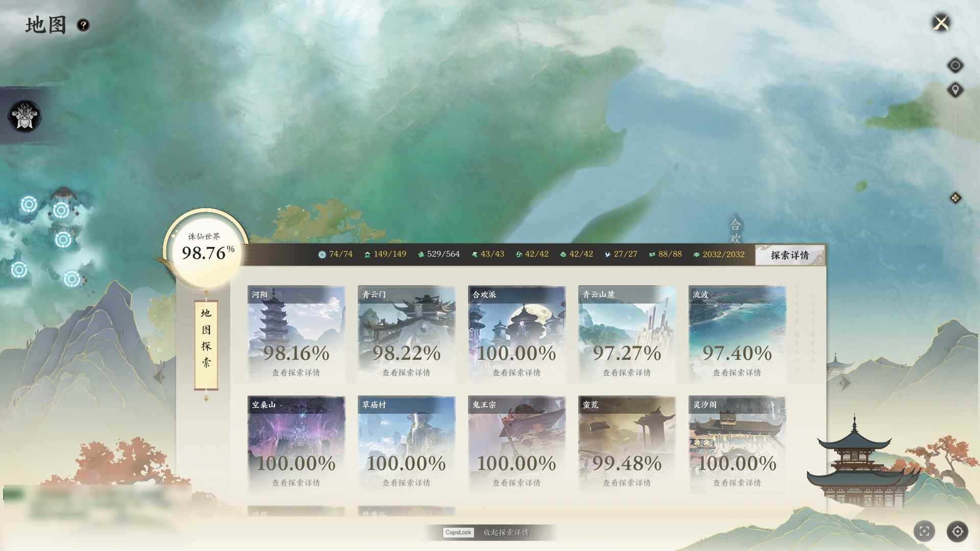Screen dimensions: 980x551
Task: Open the 河阳 region card
Action: [296, 334]
